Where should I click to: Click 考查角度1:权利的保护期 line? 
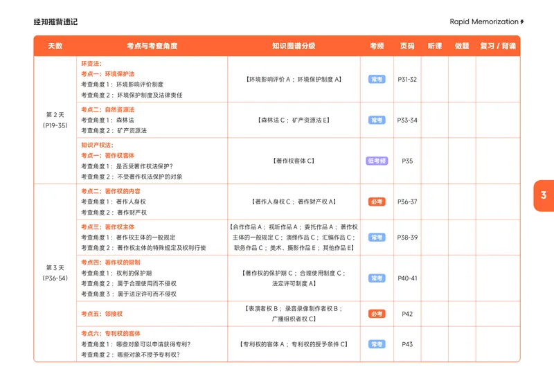tap(116, 274)
